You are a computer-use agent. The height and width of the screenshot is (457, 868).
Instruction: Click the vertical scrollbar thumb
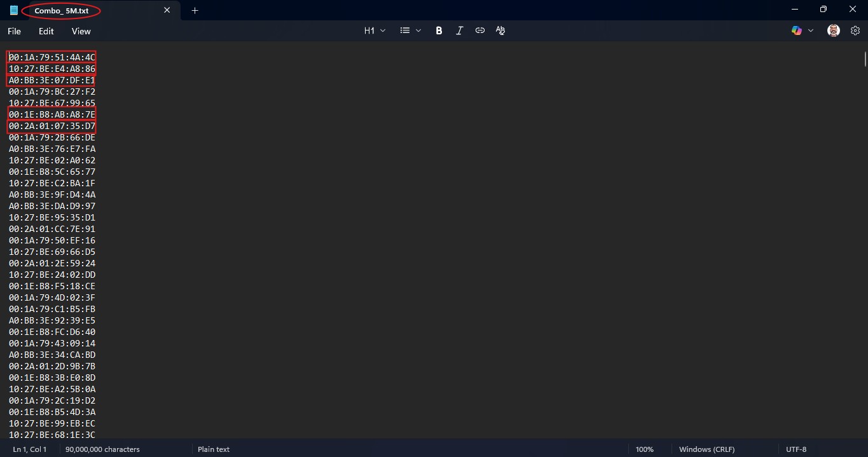[865, 60]
